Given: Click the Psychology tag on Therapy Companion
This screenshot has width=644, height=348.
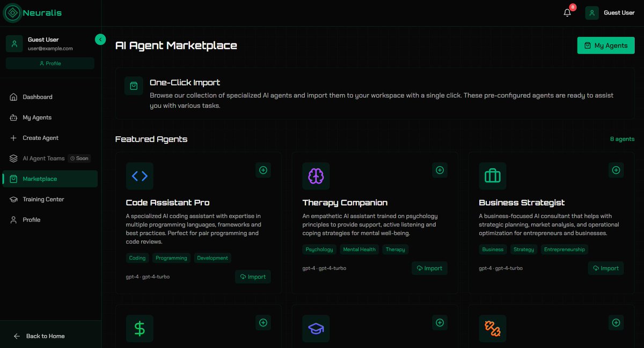Looking at the screenshot, I should tap(319, 249).
